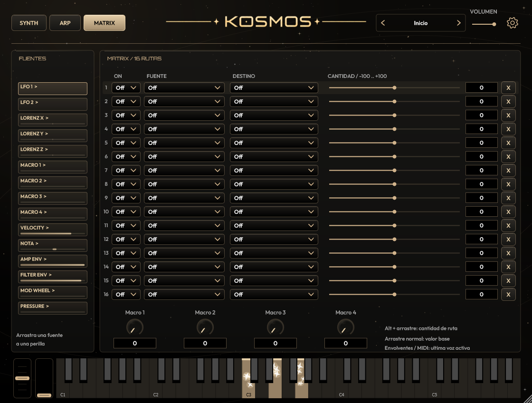Switch to the SYNTH tab

[29, 23]
